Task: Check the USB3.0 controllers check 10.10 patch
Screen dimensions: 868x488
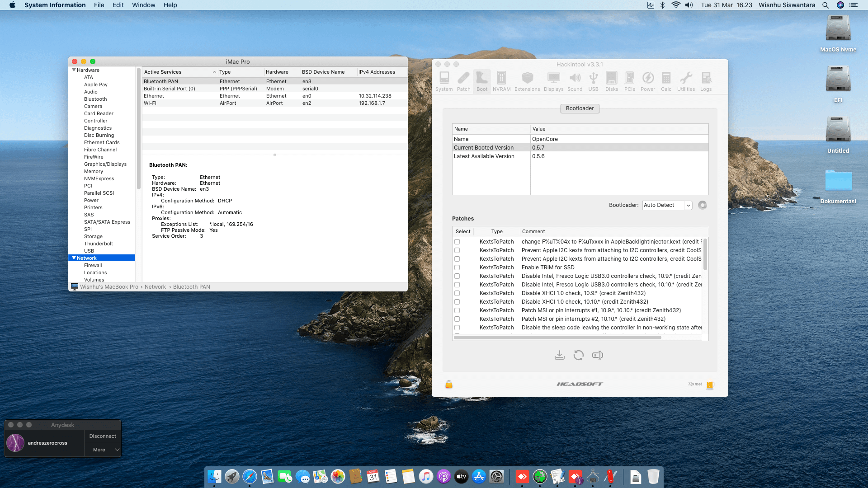Action: coord(457,285)
